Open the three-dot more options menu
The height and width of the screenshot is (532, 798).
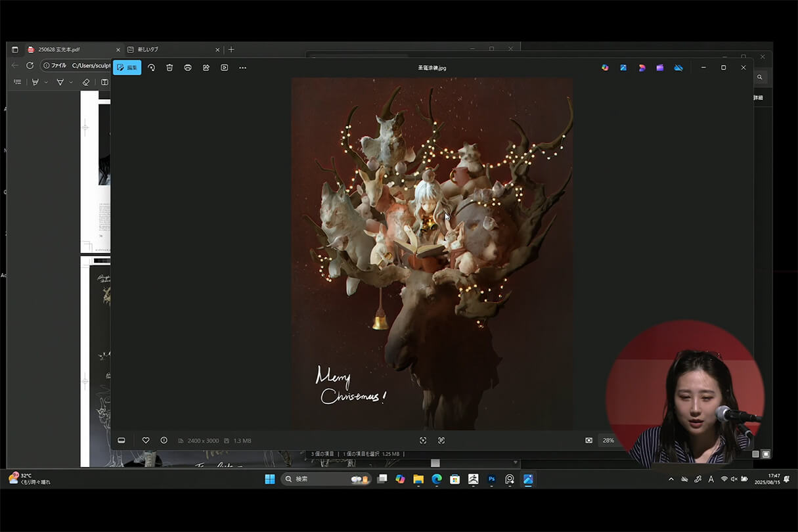coord(242,68)
